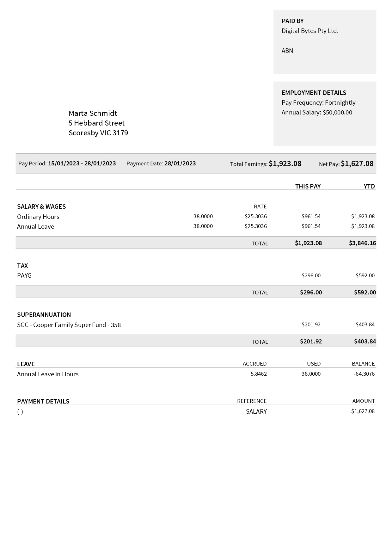392x555 pixels.
Task: Click the Annual Leave in Hours row
Action: pyautogui.click(x=48, y=374)
